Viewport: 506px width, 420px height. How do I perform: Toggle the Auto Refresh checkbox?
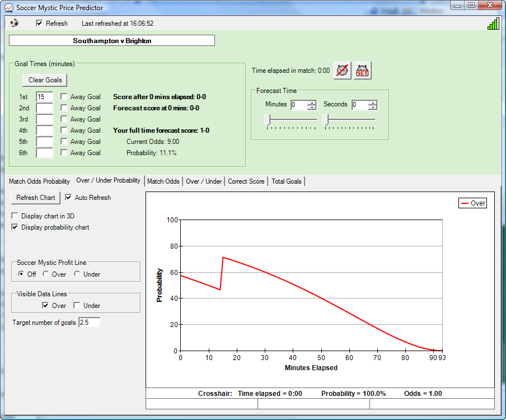68,197
